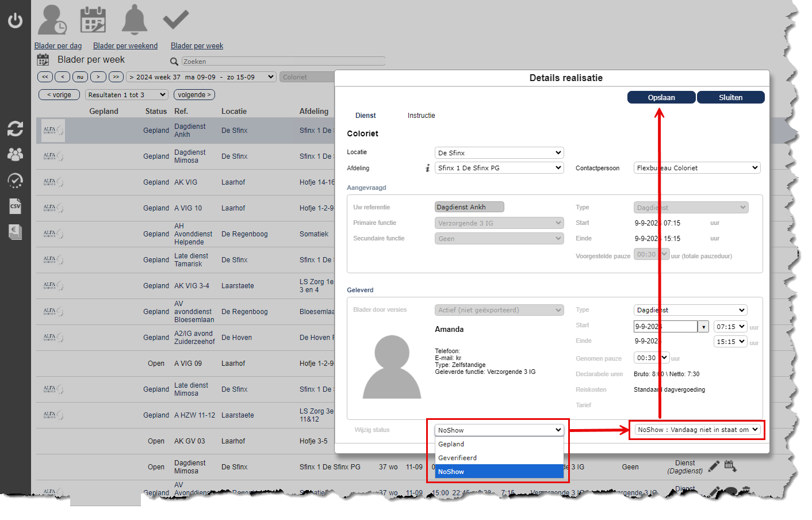Click calendar icon beside Blader per week title

tap(43, 60)
